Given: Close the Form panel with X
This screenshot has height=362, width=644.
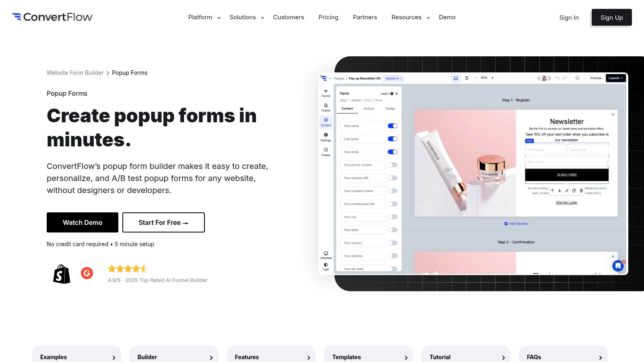Looking at the screenshot, I should point(396,94).
